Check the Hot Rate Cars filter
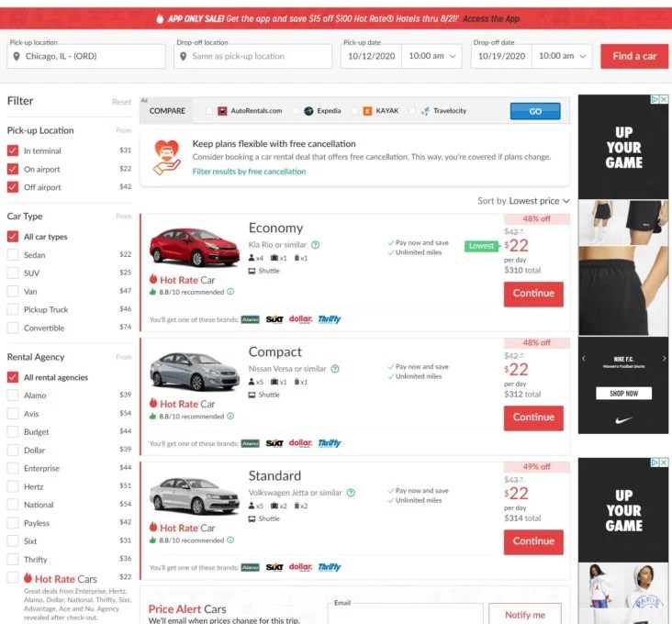This screenshot has width=672, height=624. 13,578
